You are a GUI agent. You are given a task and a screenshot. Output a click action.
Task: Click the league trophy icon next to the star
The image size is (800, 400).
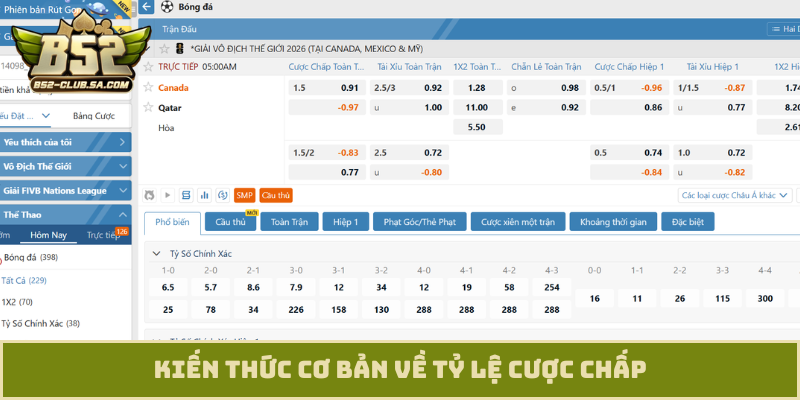[179, 49]
